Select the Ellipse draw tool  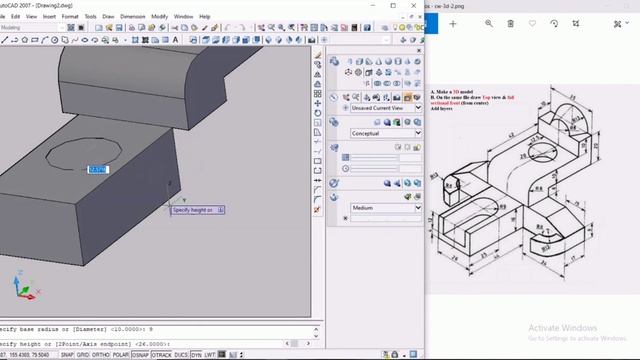pyautogui.click(x=84, y=40)
